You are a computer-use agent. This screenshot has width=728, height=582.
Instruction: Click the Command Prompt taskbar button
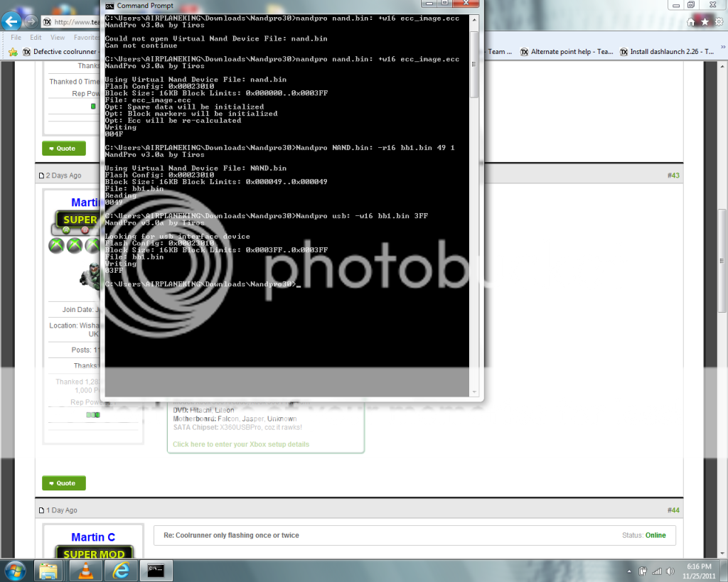coord(157,570)
